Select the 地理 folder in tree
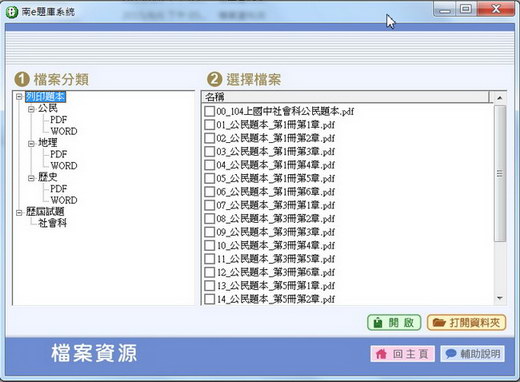520x382 pixels. click(48, 143)
